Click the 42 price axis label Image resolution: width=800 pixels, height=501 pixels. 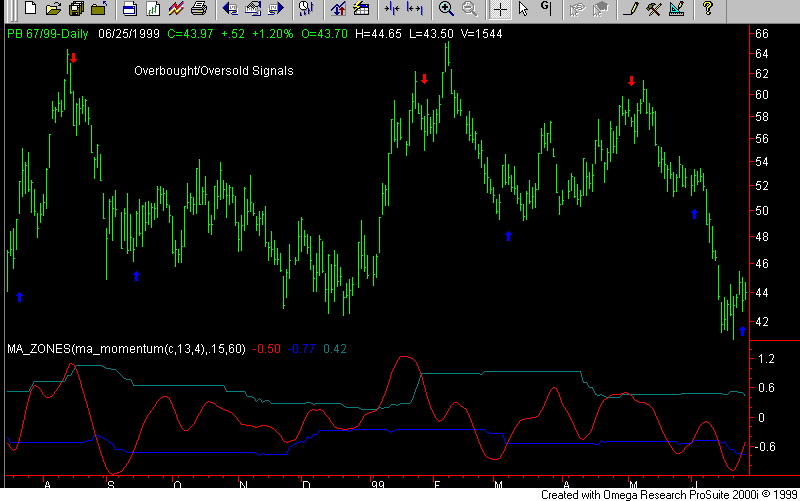point(761,322)
